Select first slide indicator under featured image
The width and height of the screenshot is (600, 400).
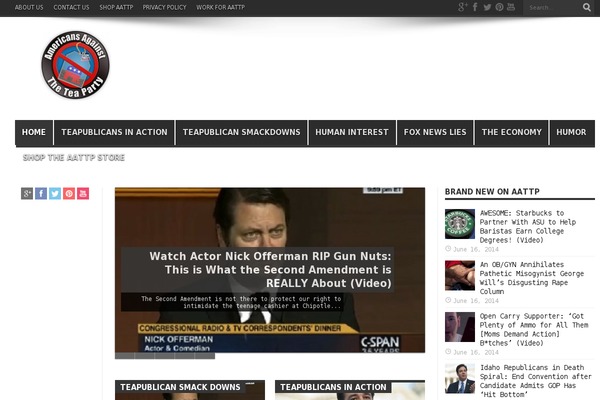pos(125,356)
